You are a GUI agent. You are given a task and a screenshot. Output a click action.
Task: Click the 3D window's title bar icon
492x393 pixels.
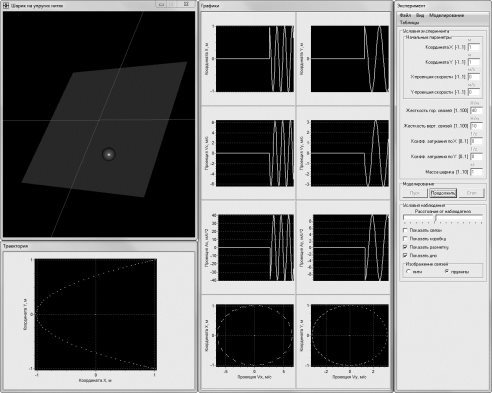(6, 5)
